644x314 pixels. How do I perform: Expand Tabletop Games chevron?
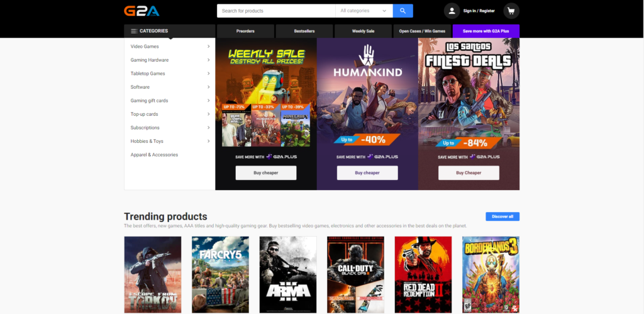coord(209,74)
